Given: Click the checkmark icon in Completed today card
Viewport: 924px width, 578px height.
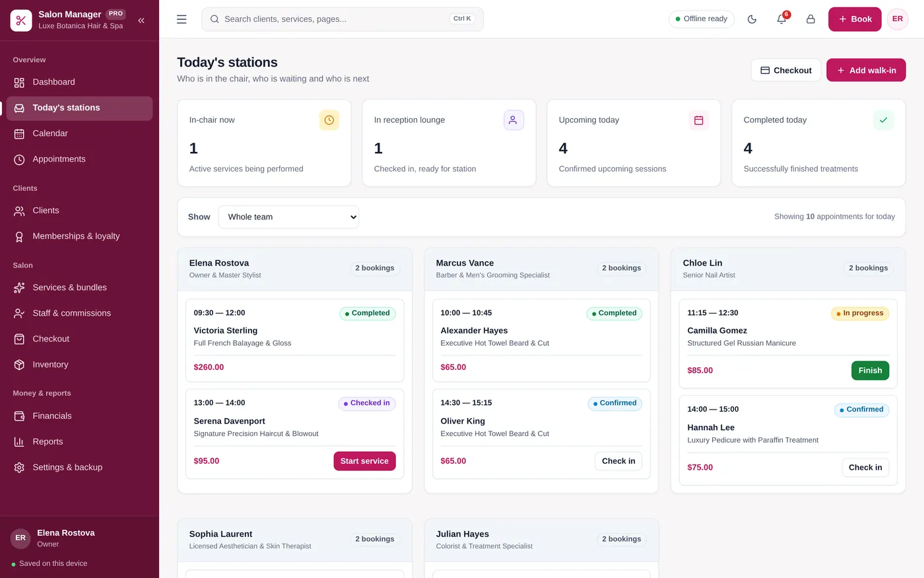Looking at the screenshot, I should point(883,120).
